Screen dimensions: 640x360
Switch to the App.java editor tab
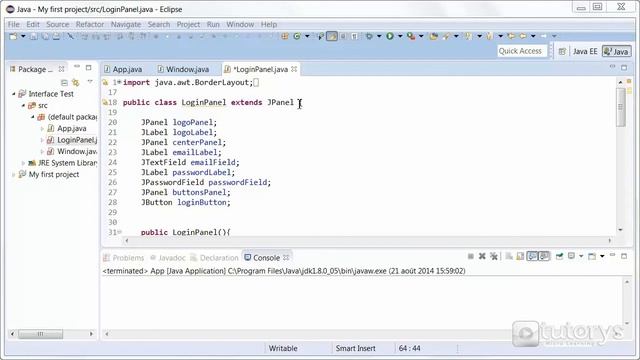[123, 69]
